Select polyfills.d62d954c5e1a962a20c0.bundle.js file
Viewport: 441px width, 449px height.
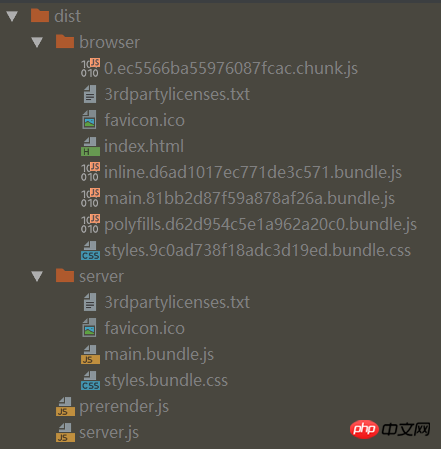260,224
